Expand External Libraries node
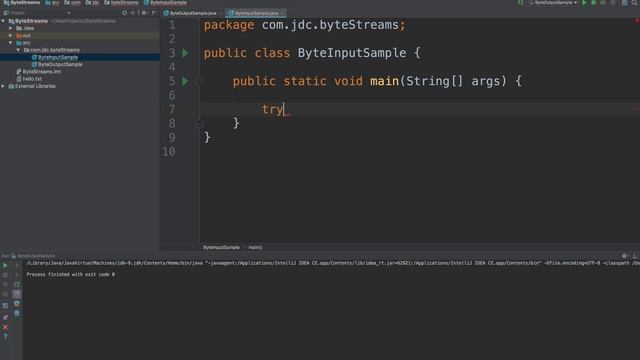The image size is (640, 360). point(3,86)
